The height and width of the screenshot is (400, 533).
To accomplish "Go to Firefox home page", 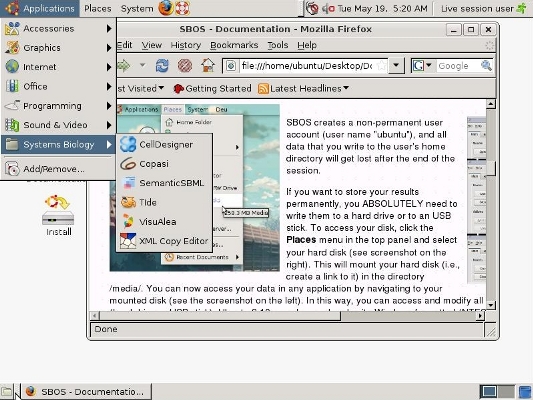I will click(208, 65).
